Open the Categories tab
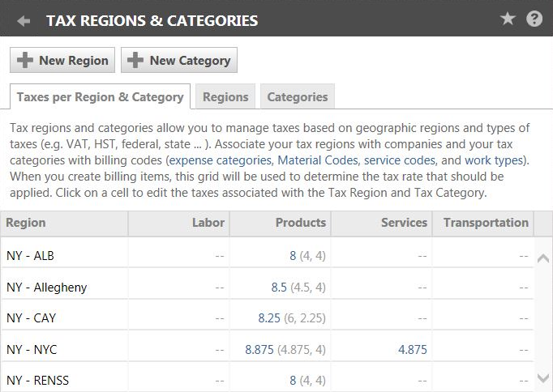The image size is (553, 392). (x=298, y=97)
